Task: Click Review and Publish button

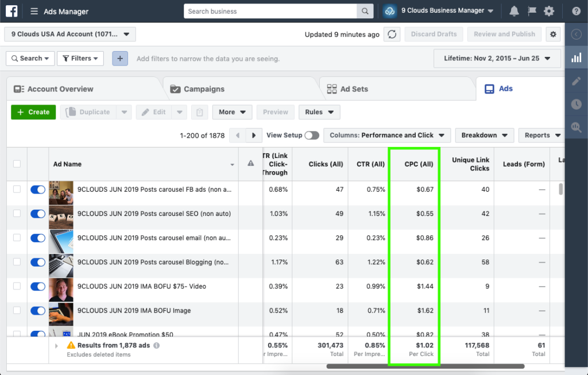Action: (x=504, y=34)
